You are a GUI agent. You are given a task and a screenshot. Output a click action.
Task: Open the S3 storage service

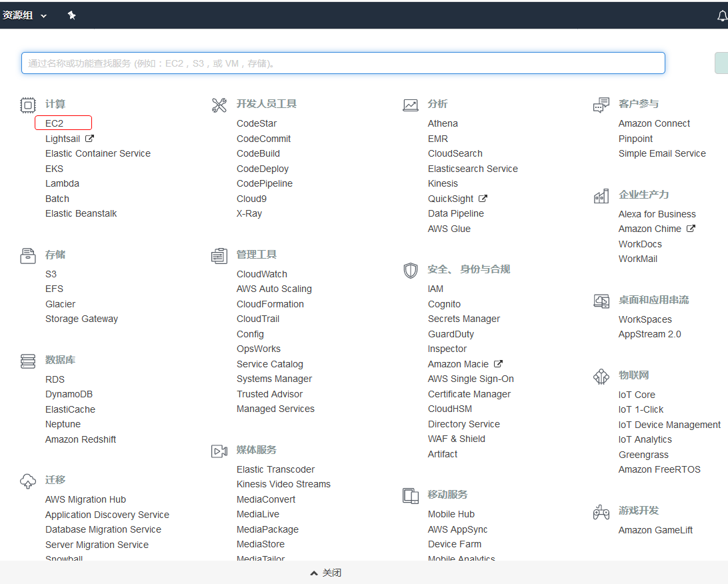[x=51, y=274]
